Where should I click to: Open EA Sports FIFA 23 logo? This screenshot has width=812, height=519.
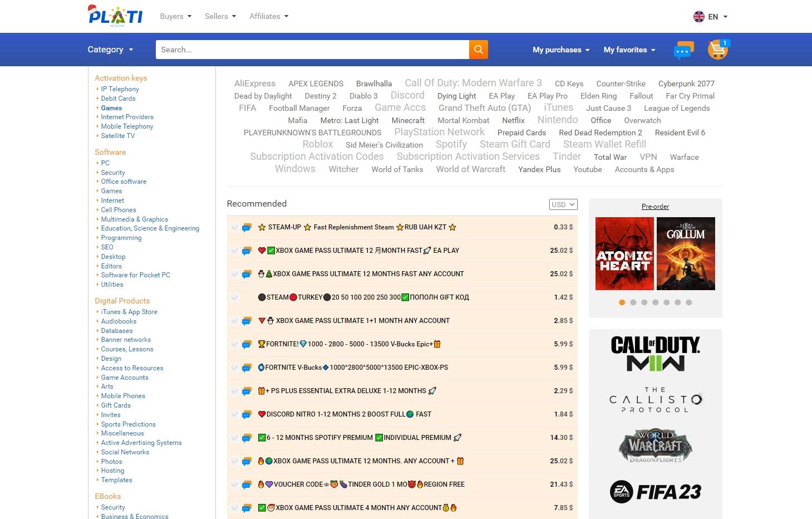656,492
